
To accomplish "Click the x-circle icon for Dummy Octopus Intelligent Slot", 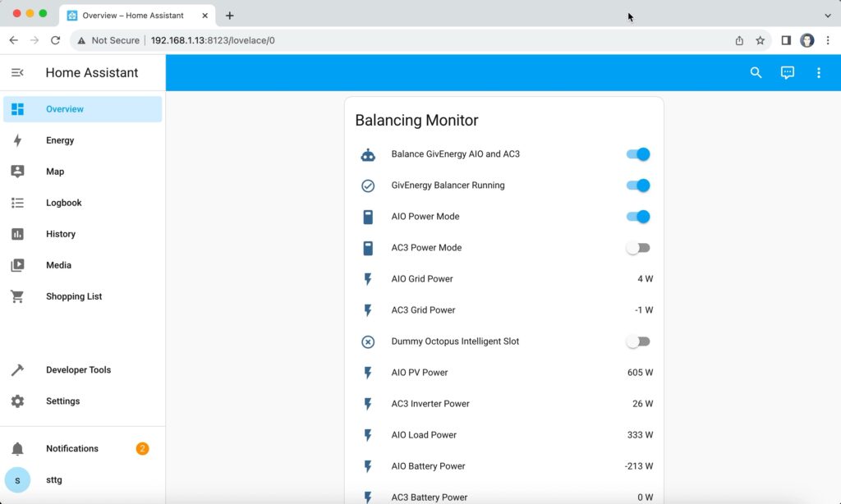I will pos(368,341).
